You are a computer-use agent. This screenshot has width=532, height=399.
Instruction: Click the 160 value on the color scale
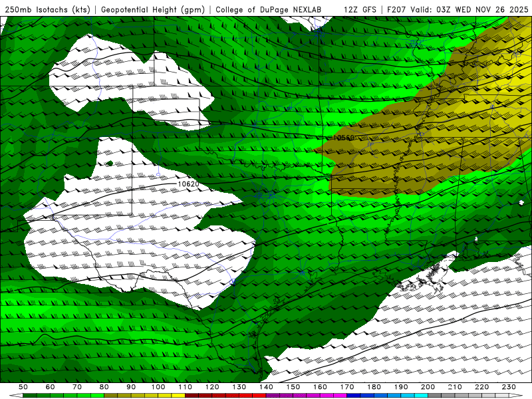pos(320,387)
